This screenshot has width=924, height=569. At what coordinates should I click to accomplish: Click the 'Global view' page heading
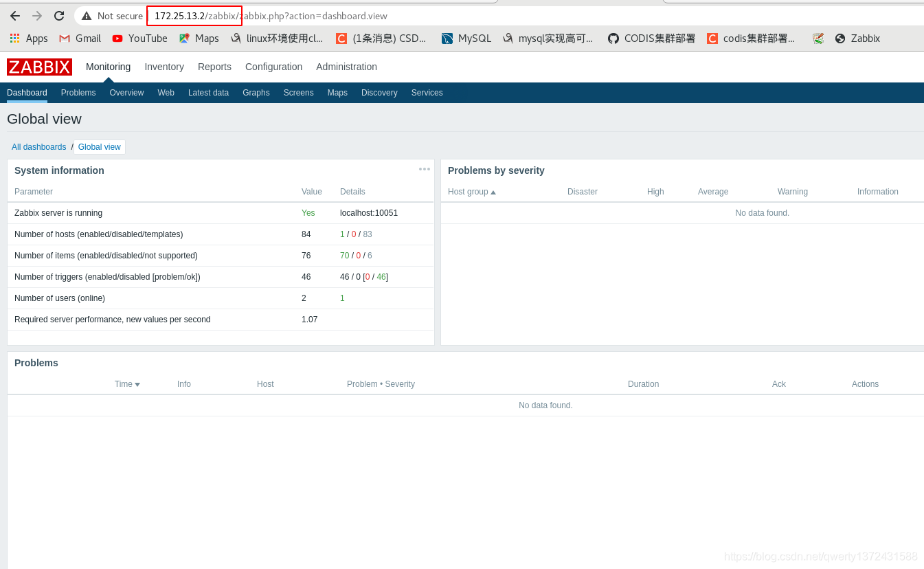click(x=44, y=119)
